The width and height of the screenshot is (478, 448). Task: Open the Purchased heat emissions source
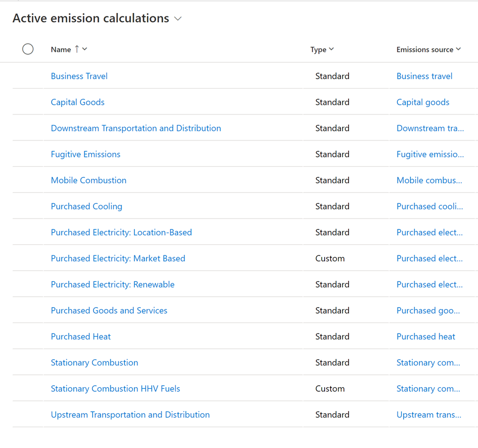pos(426,337)
